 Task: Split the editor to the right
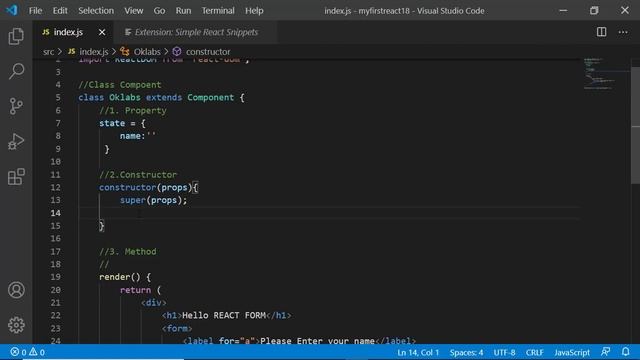601,32
